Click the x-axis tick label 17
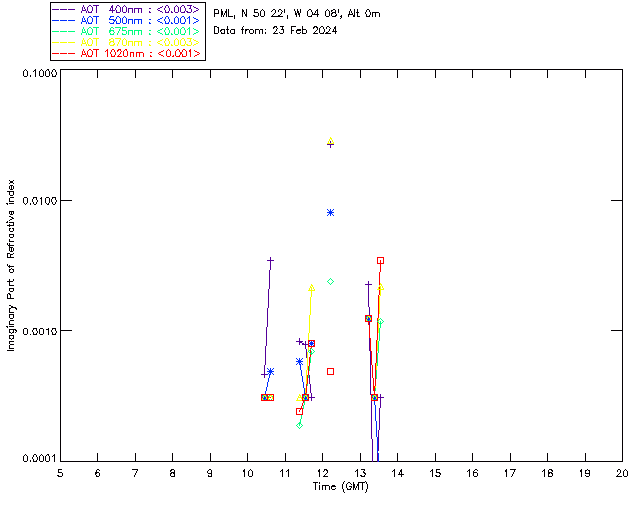The height and width of the screenshot is (512, 640). click(x=510, y=473)
